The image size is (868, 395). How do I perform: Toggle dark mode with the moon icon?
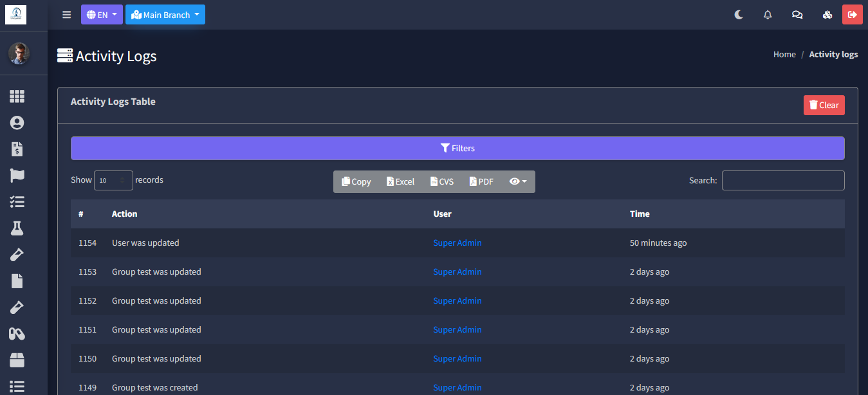click(739, 15)
